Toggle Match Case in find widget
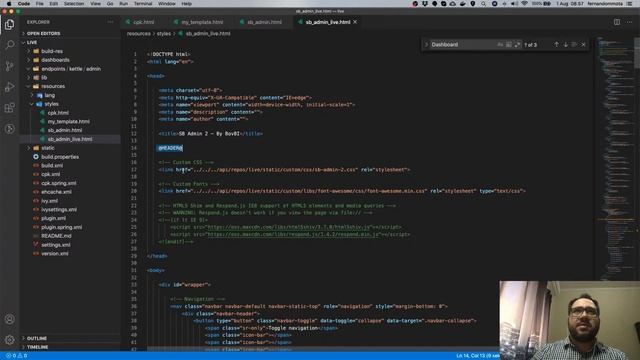This screenshot has height=360, width=640. click(x=500, y=44)
